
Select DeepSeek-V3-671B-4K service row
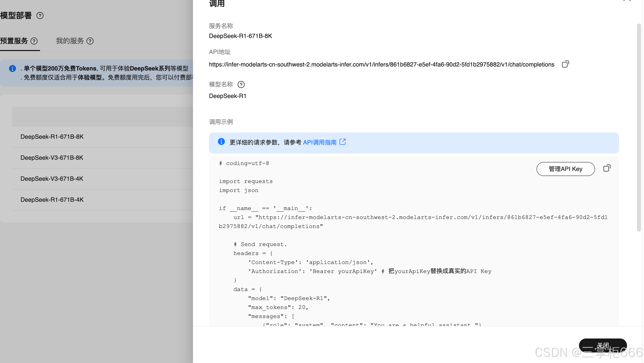click(x=52, y=179)
